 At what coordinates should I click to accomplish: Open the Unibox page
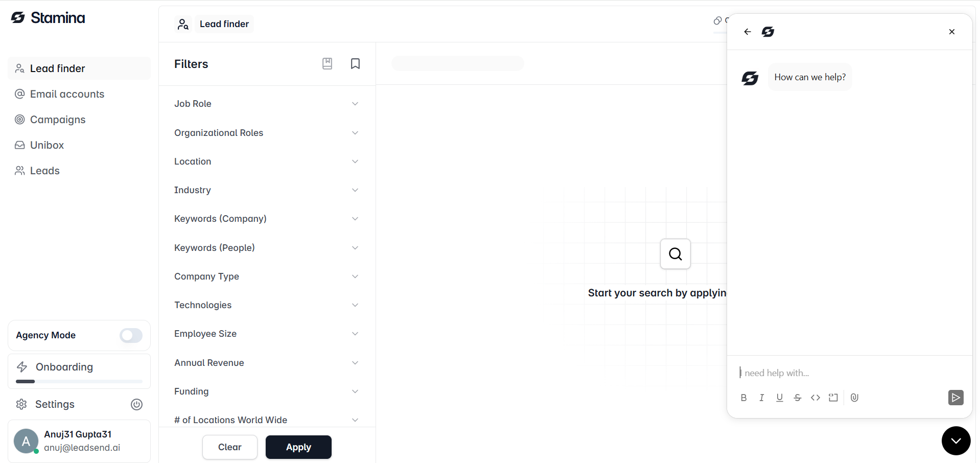(x=79, y=145)
